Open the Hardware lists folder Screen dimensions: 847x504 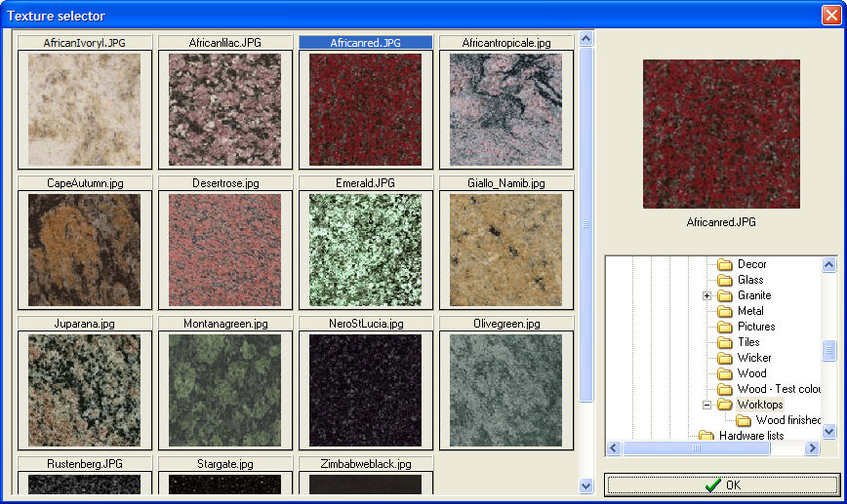[x=751, y=436]
